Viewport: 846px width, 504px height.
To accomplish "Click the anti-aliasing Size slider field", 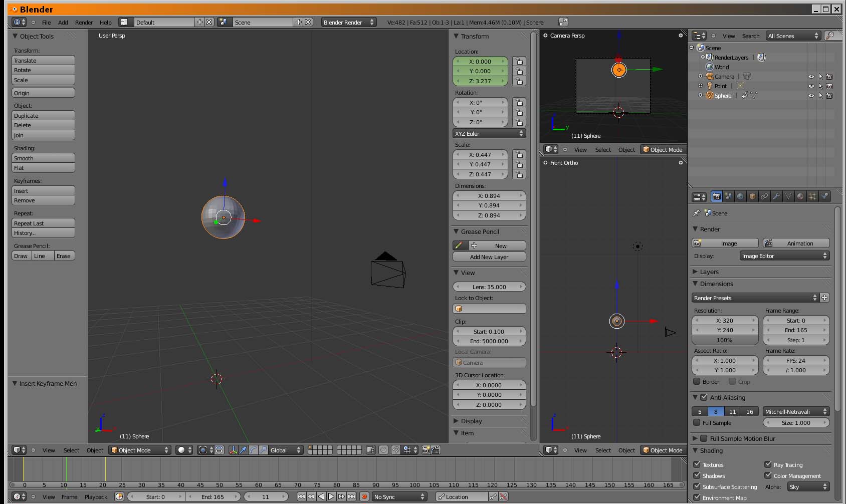I will (x=796, y=422).
